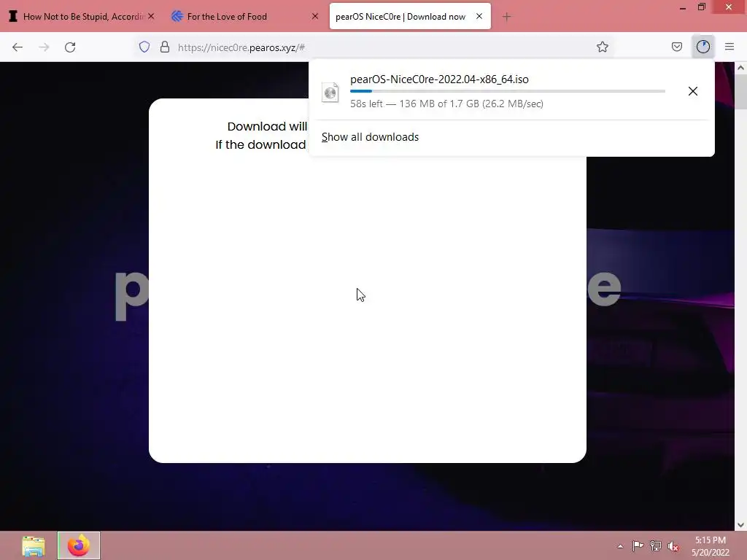Click the page scrollbar down arrow

(740, 525)
